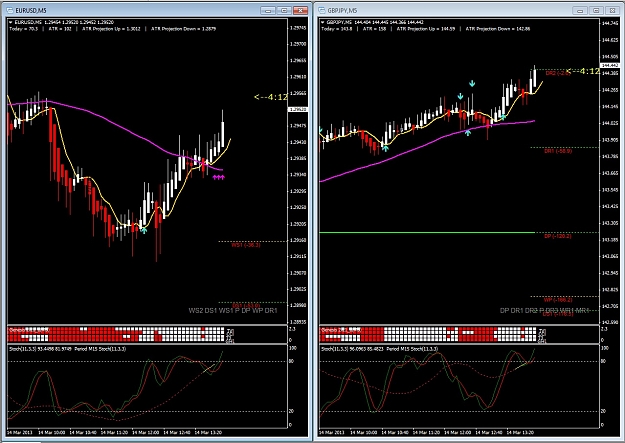This screenshot has height=443, width=625.
Task: Maximize the GBPJPY,M5 chart window
Action: 596,10
